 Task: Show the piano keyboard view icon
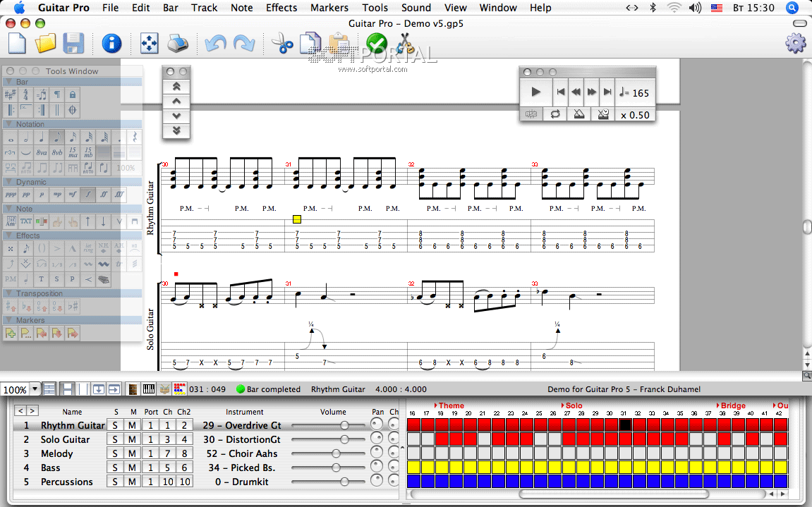coord(149,389)
